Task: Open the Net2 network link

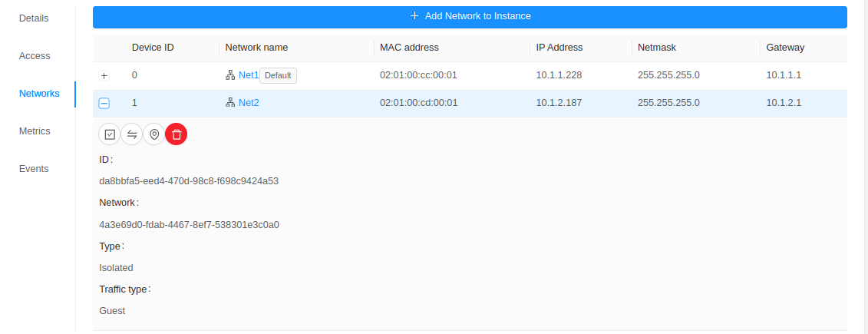Action: pyautogui.click(x=249, y=103)
